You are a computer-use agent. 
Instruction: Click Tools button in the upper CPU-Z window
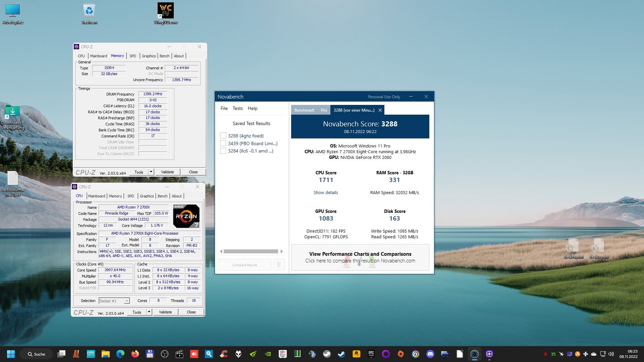click(139, 172)
